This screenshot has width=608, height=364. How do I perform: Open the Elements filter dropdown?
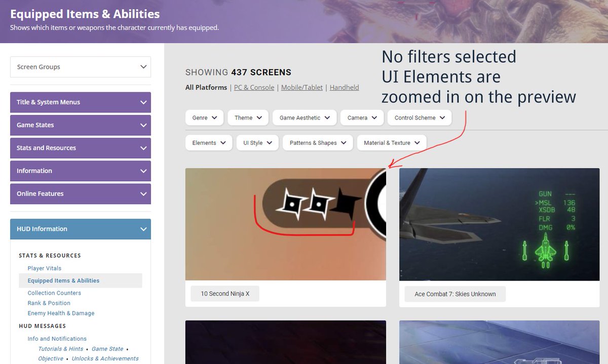(x=209, y=143)
